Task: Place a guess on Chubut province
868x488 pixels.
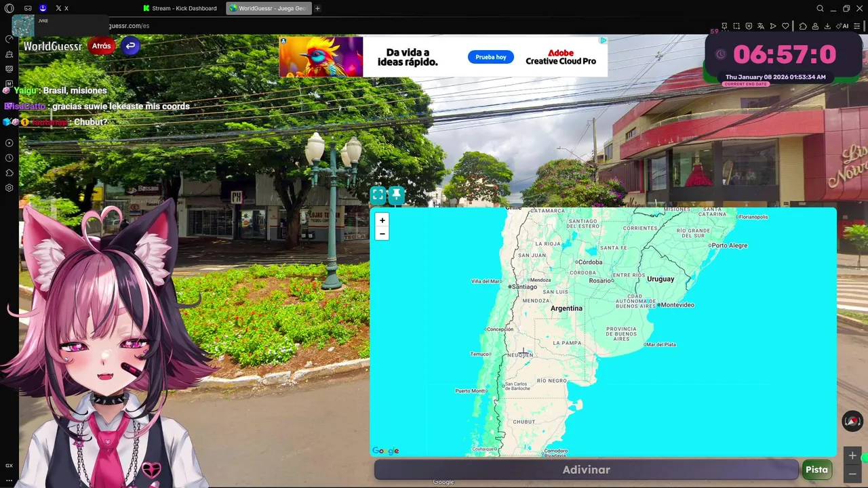Action: pyautogui.click(x=524, y=422)
